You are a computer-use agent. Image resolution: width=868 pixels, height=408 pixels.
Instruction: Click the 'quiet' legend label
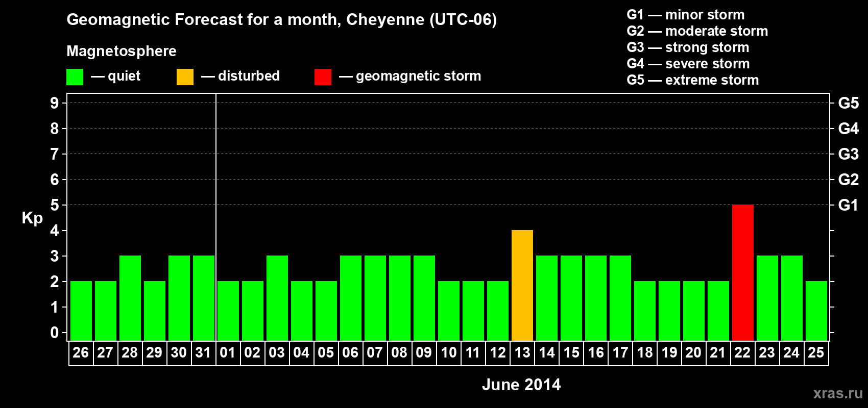[124, 76]
